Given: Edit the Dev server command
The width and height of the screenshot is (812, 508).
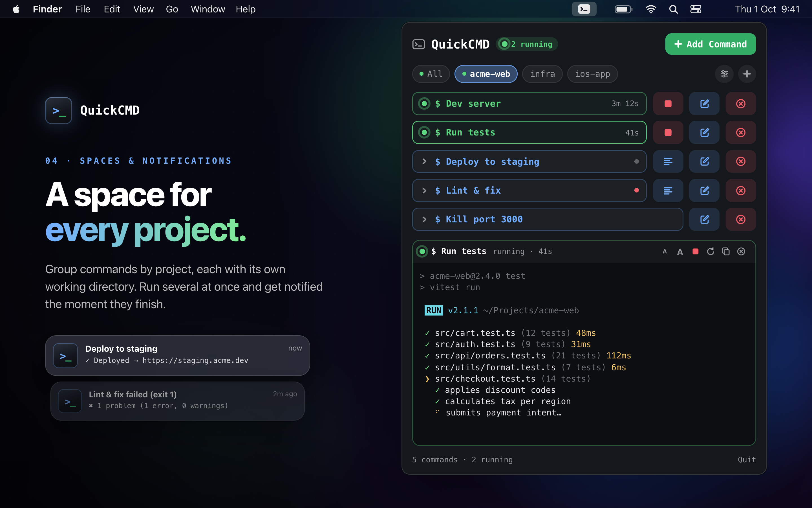Looking at the screenshot, I should coord(704,104).
